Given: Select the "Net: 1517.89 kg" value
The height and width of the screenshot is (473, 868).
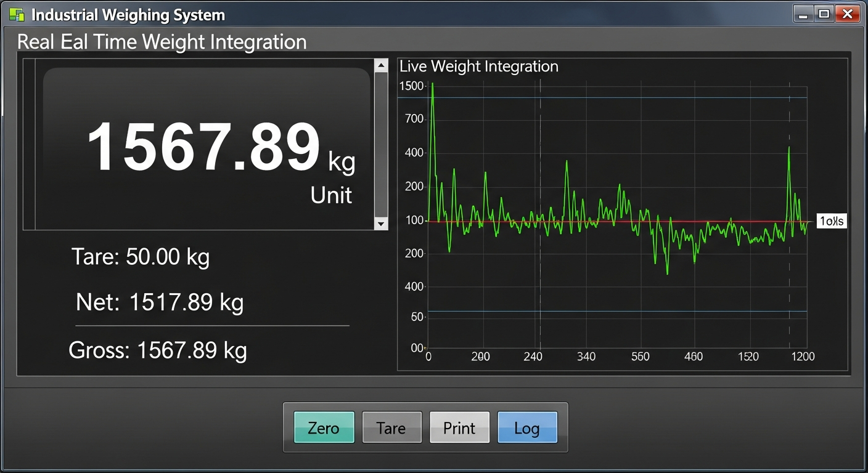Looking at the screenshot, I should 160,302.
